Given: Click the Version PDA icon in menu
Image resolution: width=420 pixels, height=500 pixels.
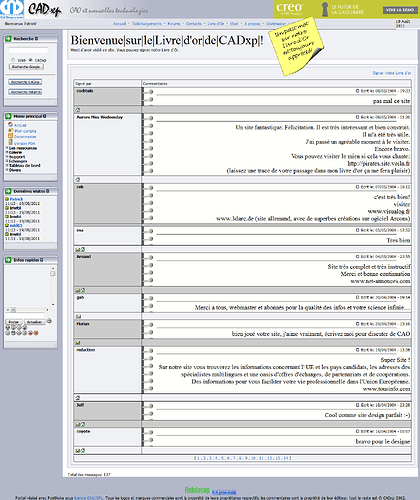Looking at the screenshot, I should click(10, 142).
